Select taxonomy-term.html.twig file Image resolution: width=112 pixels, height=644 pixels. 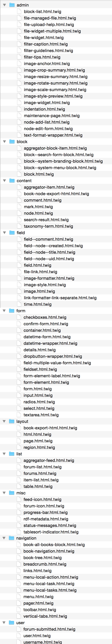(x=48, y=226)
